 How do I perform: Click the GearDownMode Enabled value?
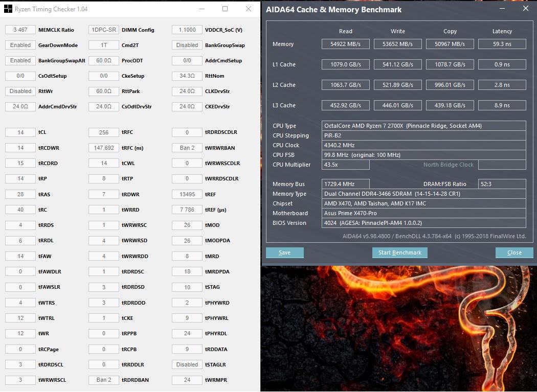[20, 45]
